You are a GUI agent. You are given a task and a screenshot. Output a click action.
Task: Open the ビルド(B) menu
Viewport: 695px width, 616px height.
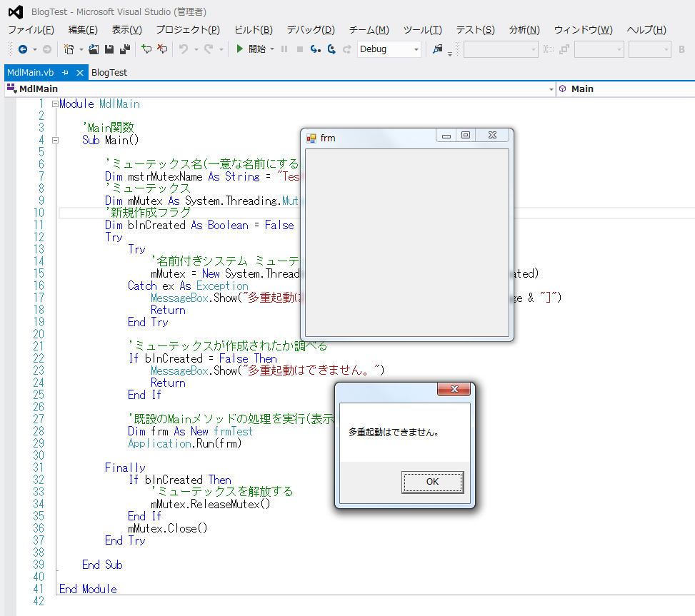point(254,30)
